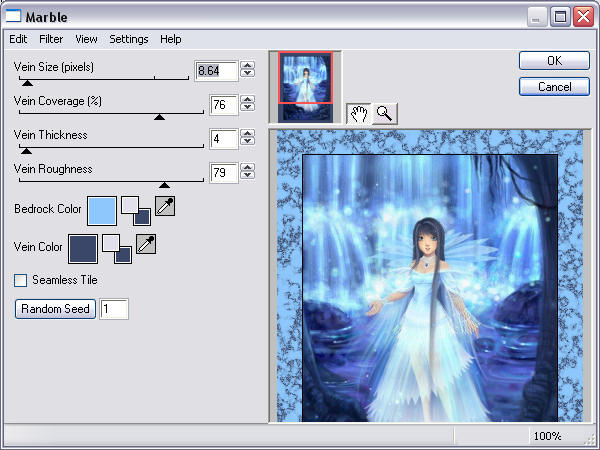
Task: Click the Vein Size value field
Action: point(216,71)
